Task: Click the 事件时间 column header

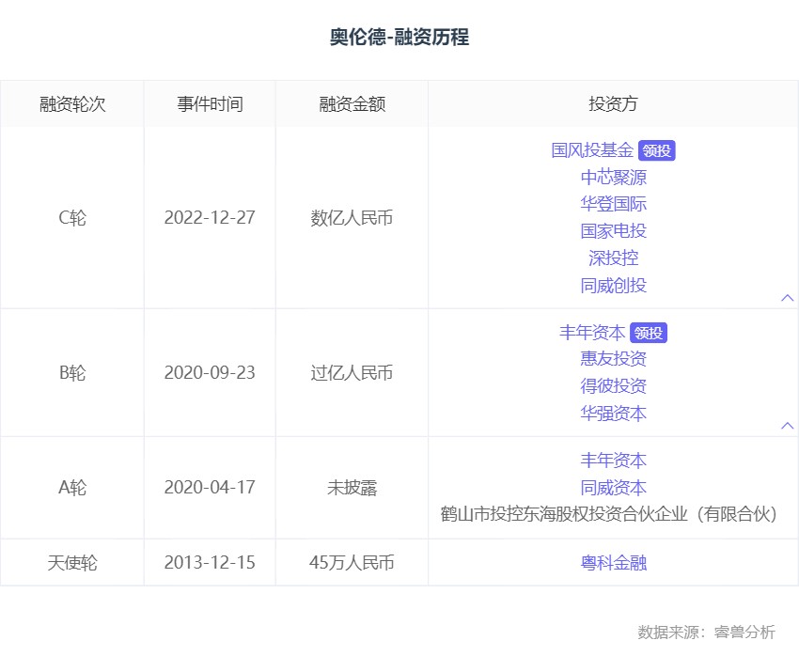Action: tap(210, 104)
